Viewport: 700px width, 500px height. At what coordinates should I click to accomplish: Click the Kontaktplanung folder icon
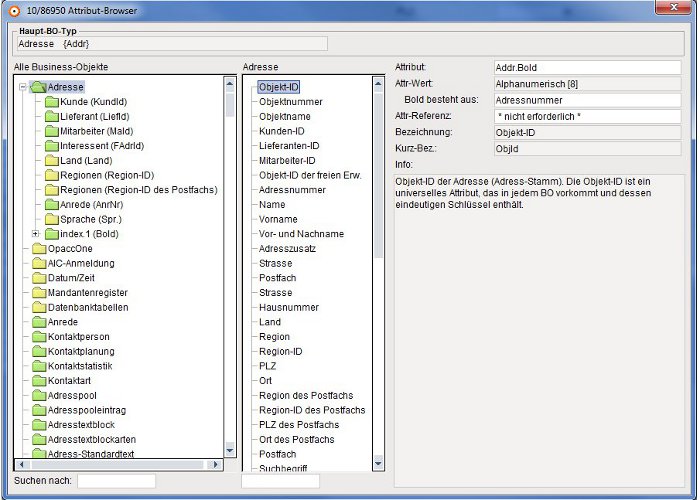[39, 351]
